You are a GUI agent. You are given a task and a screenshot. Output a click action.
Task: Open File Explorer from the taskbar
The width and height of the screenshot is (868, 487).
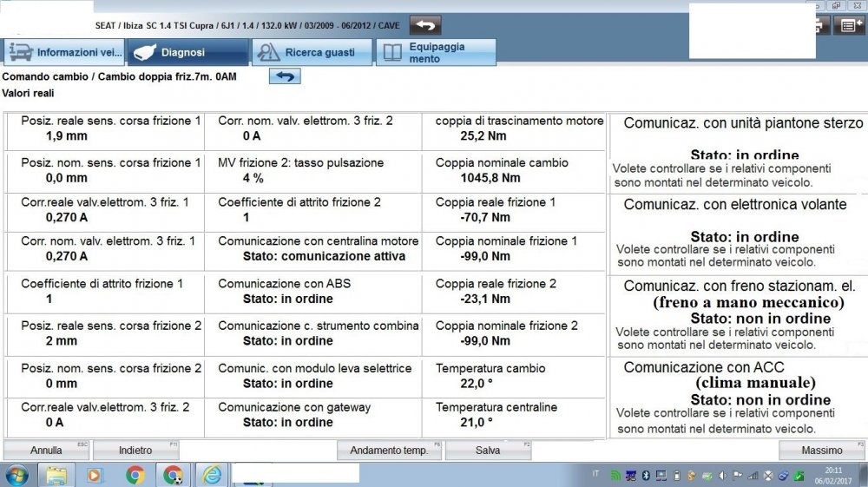pos(56,475)
